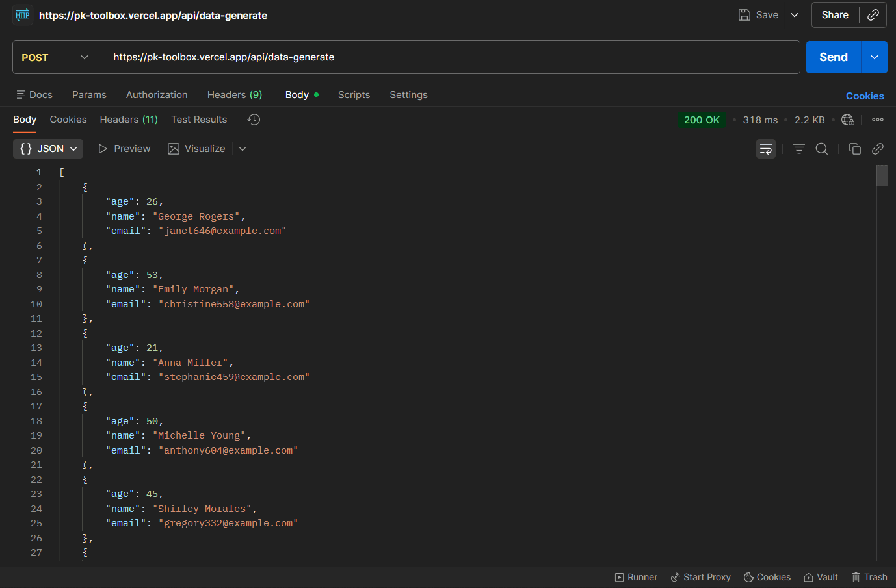Copy the request link using the chain icon beside Share

tap(873, 15)
